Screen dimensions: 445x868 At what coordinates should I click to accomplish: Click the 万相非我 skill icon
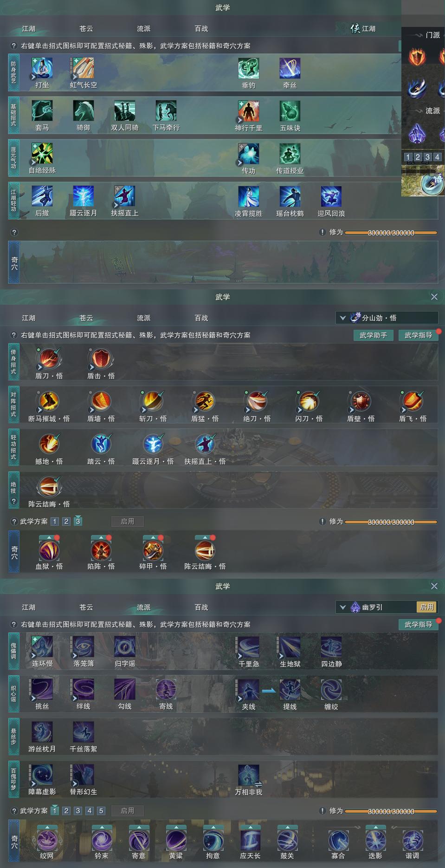point(249,776)
